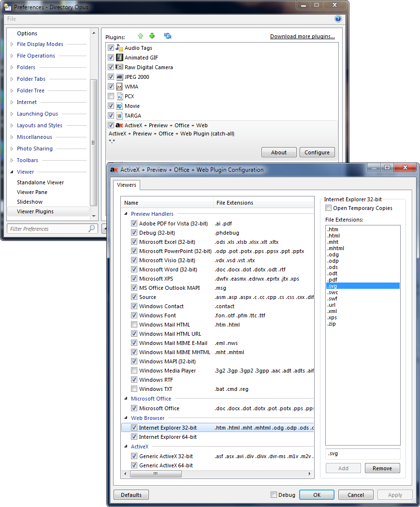
Task: Collapse the Microsoft Office group
Action: (126, 399)
